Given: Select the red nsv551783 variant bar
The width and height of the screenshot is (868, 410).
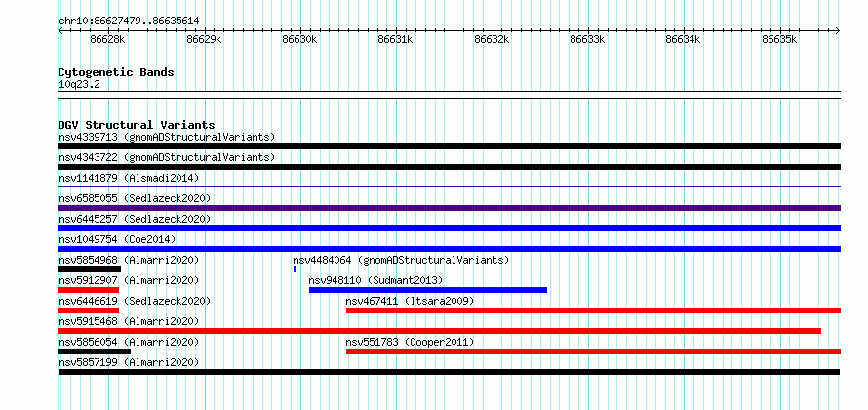Looking at the screenshot, I should coord(593,351).
